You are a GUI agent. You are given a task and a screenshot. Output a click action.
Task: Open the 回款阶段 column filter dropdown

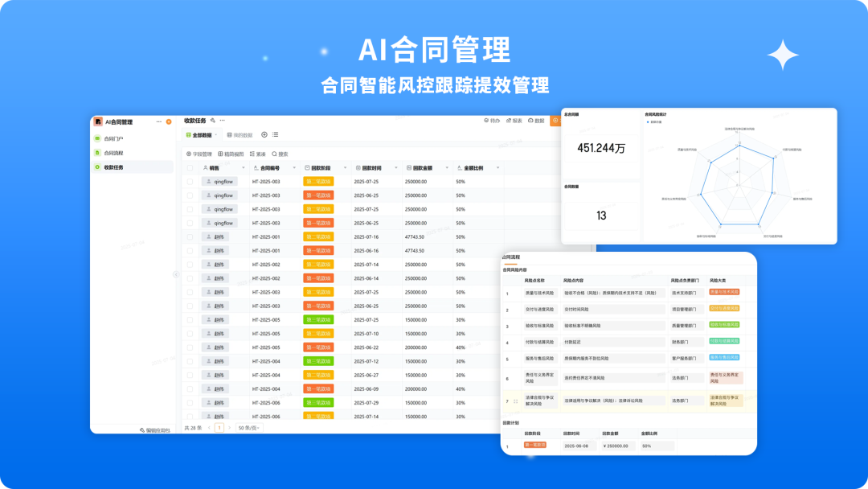pyautogui.click(x=345, y=168)
